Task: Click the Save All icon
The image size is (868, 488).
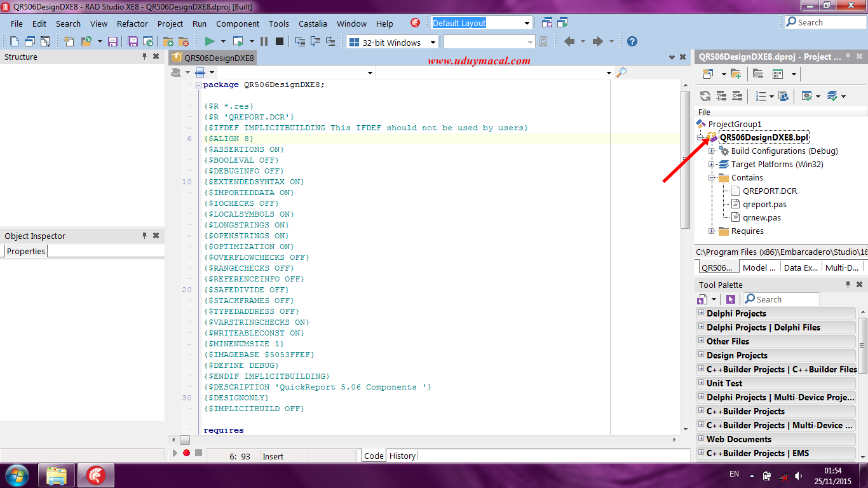Action: point(133,41)
